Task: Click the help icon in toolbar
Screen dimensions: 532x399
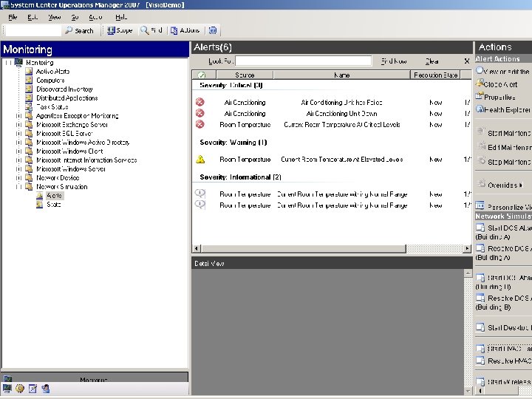Action: pyautogui.click(x=213, y=30)
